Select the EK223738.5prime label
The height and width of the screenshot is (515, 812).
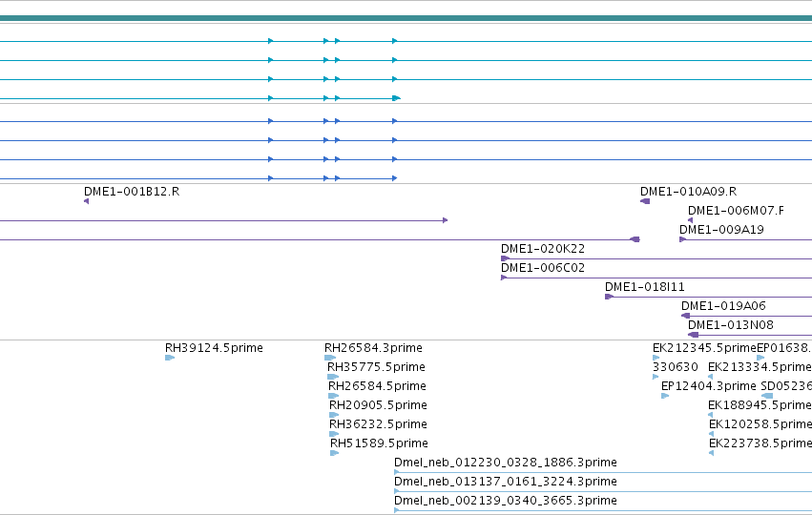[x=760, y=444]
